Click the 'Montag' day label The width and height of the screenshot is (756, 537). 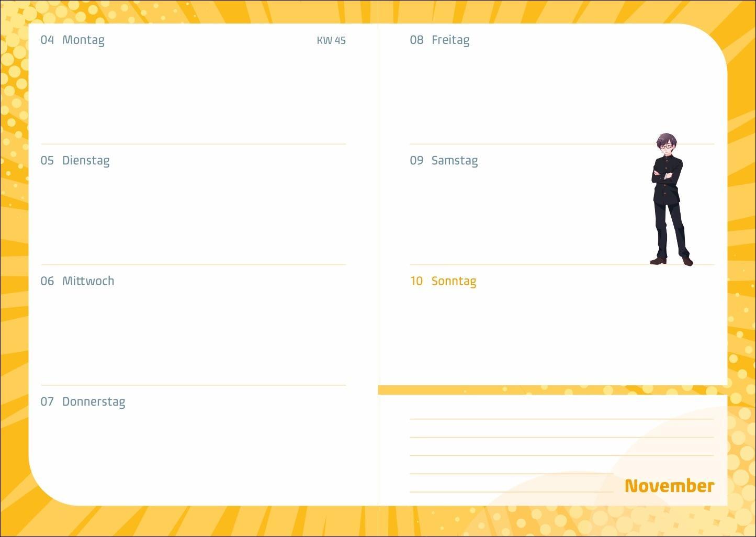click(83, 40)
